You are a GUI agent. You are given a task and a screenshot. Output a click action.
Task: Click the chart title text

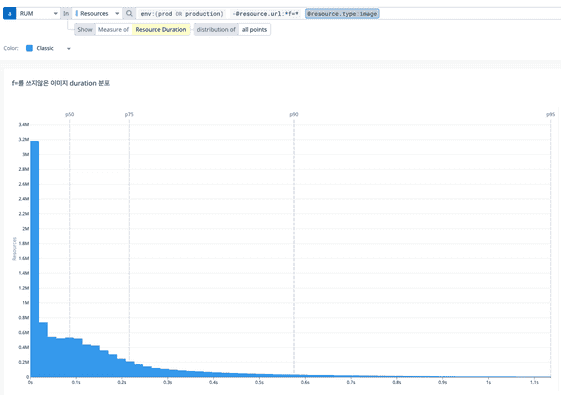click(x=61, y=83)
